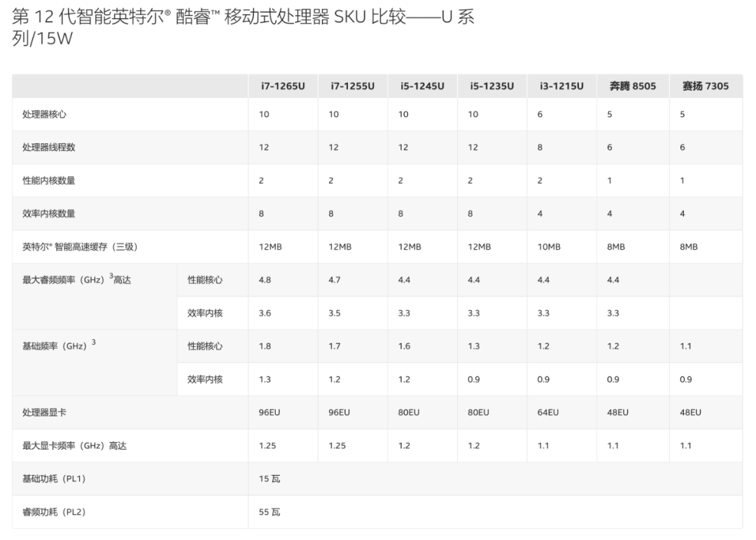Select the 英特尔 智能高速缓存 (三级) row label

point(76,247)
